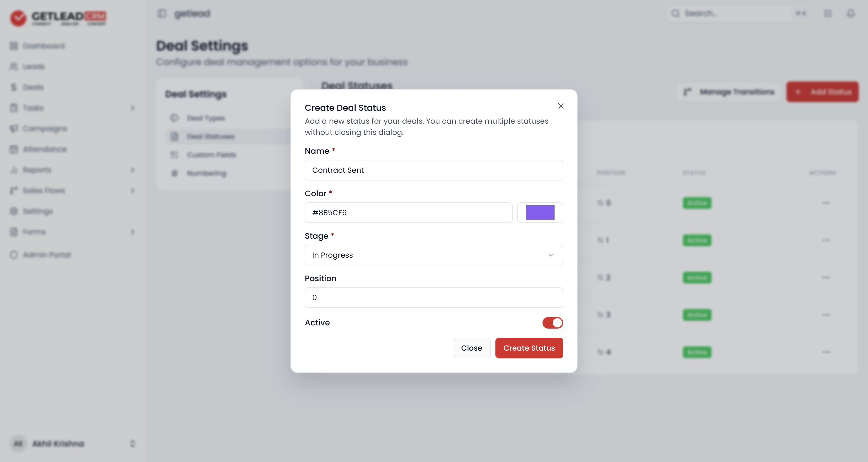Click the notifications bell icon
This screenshot has height=462, width=868.
click(850, 13)
